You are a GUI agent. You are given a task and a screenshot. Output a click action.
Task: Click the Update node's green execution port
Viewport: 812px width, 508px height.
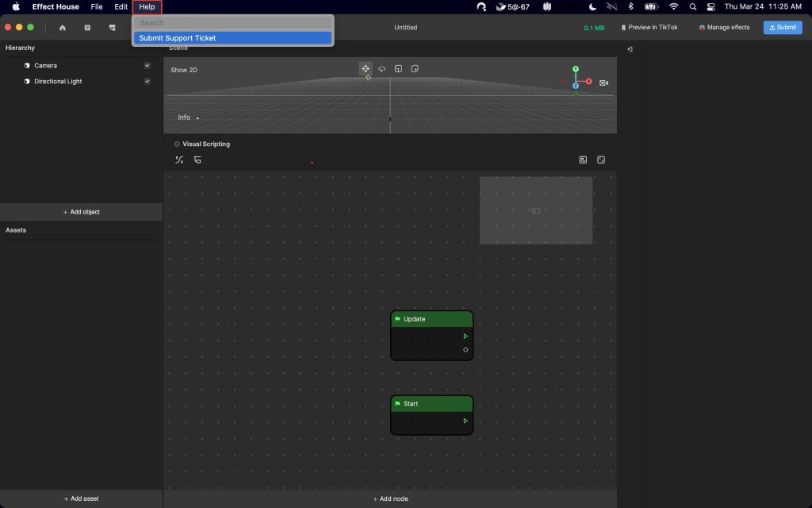[x=465, y=337]
